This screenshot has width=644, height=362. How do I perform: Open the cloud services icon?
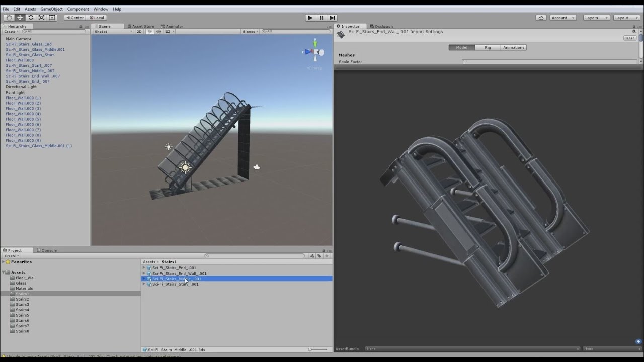[x=541, y=18]
